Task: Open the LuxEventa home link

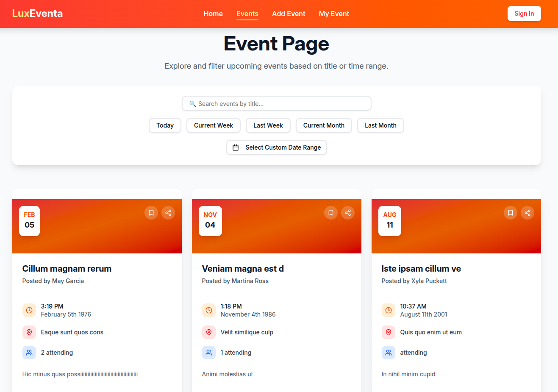Action: [x=37, y=13]
